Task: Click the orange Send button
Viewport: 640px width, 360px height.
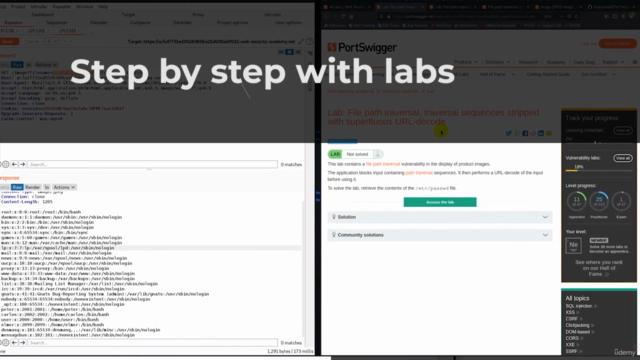Action: click(x=9, y=41)
